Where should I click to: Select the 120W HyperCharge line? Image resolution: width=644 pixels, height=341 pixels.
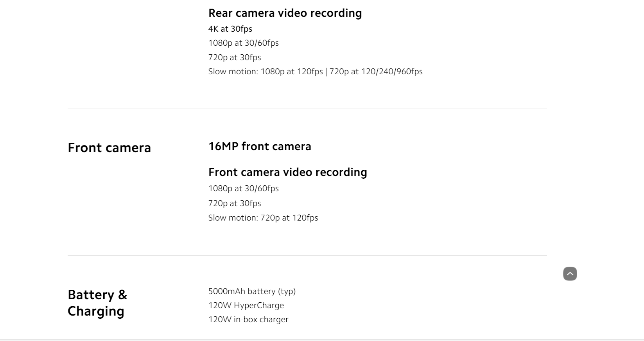pyautogui.click(x=246, y=305)
